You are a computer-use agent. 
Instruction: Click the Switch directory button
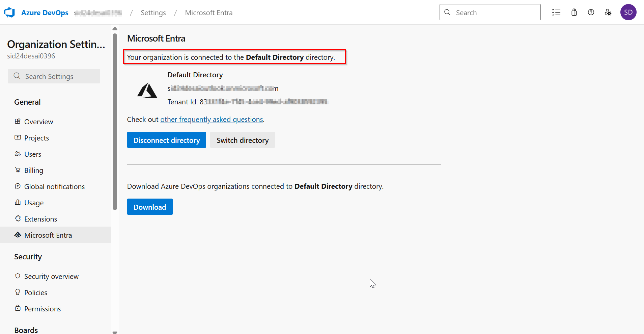pyautogui.click(x=243, y=140)
